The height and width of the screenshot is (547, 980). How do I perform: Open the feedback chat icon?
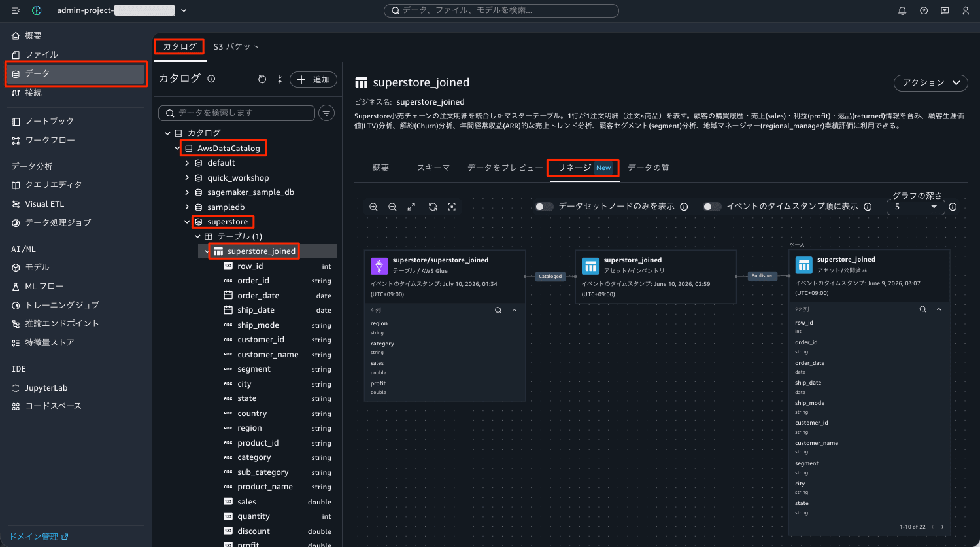pyautogui.click(x=945, y=10)
